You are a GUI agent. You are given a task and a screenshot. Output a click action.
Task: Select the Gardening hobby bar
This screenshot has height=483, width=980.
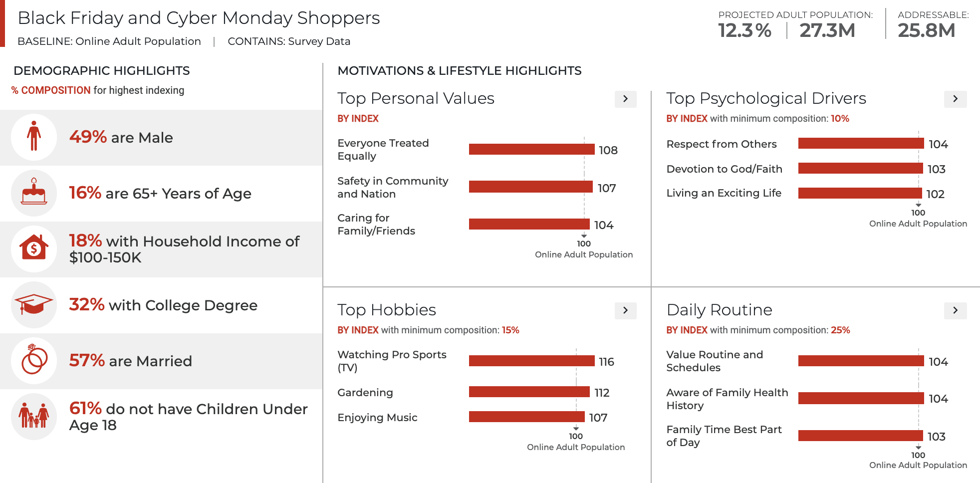[529, 392]
